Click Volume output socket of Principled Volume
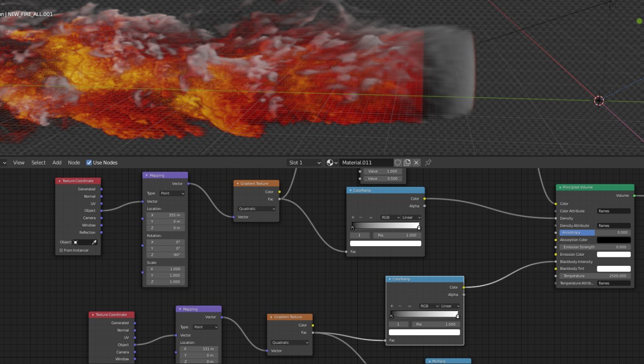This screenshot has height=364, width=644. point(634,195)
